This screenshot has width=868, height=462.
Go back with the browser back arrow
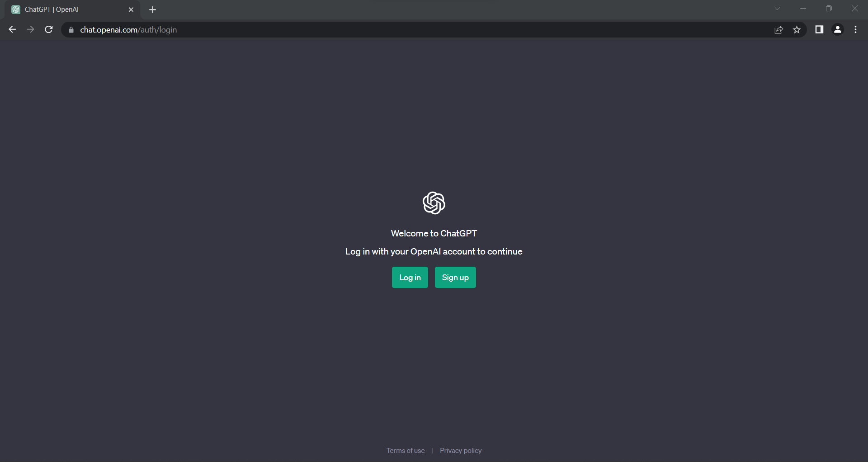(12, 30)
